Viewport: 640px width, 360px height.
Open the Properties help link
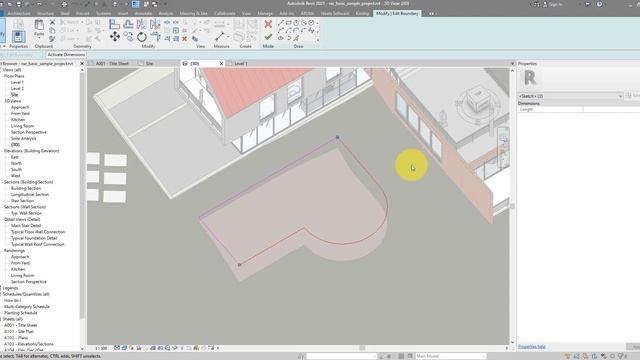coord(531,347)
